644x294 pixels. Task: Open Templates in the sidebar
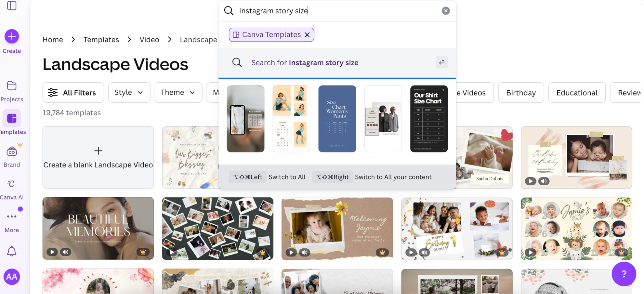click(x=12, y=123)
